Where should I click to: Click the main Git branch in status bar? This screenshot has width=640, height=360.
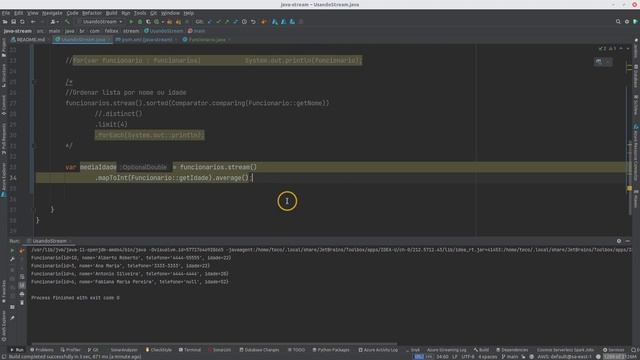pyautogui.click(x=509, y=357)
